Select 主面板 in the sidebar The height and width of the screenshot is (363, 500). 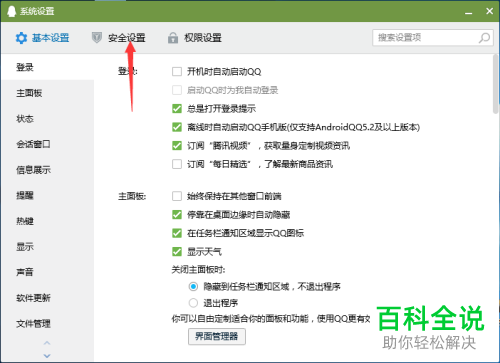(48, 93)
